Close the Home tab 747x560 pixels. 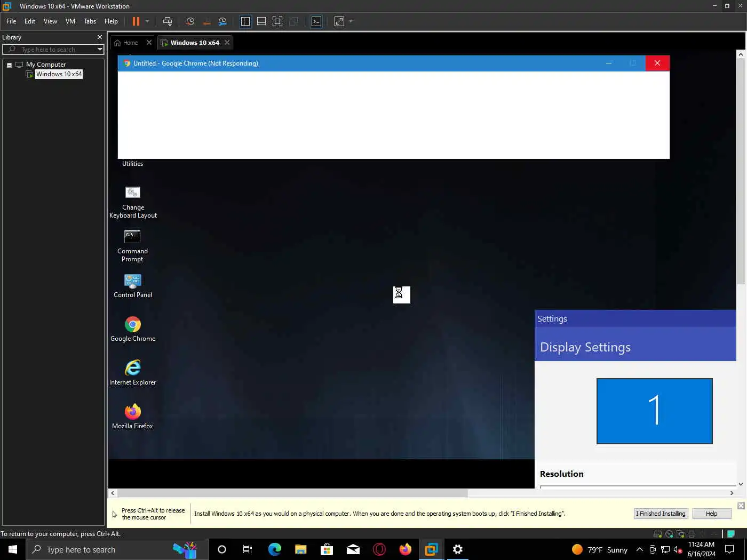[x=149, y=43]
